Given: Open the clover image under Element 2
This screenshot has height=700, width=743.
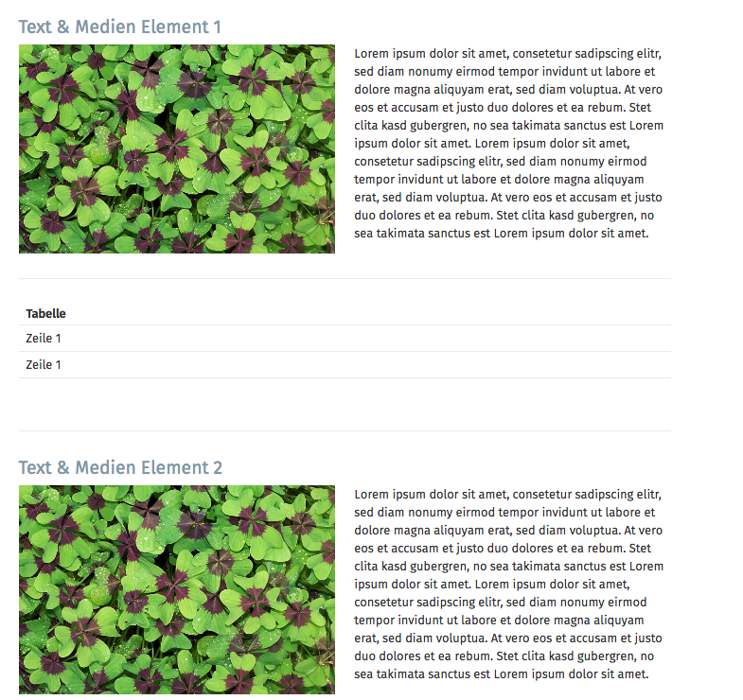Looking at the screenshot, I should pyautogui.click(x=177, y=589).
